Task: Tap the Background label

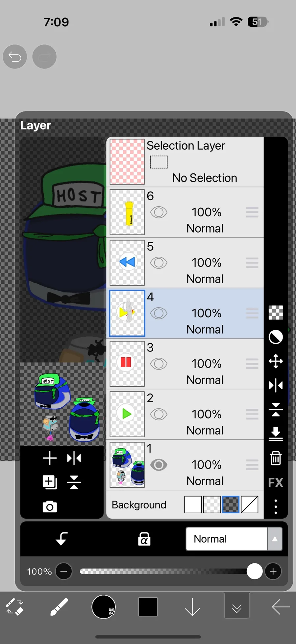Action: [139, 505]
